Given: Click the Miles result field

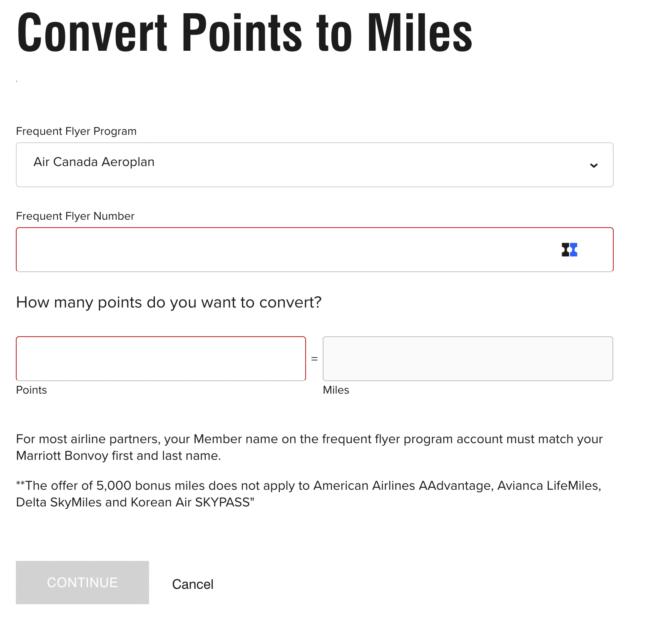Looking at the screenshot, I should tap(468, 359).
